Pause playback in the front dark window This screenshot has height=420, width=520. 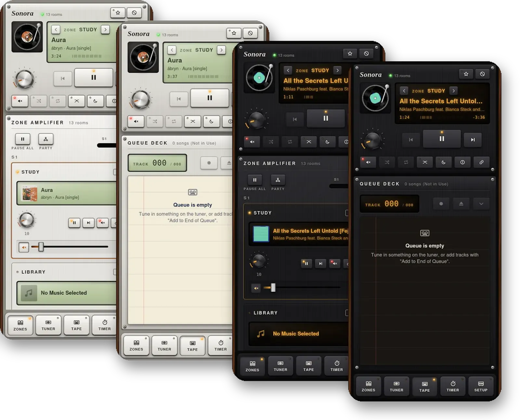click(442, 139)
